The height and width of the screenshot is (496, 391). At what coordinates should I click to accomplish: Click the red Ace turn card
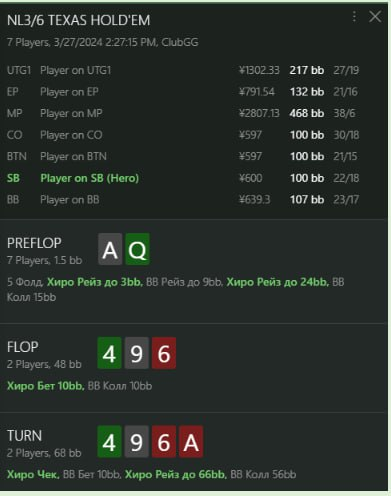pos(191,442)
